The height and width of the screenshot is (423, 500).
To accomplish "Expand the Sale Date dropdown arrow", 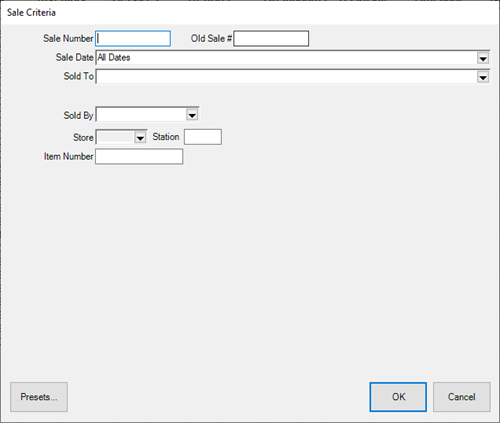I will (x=483, y=58).
